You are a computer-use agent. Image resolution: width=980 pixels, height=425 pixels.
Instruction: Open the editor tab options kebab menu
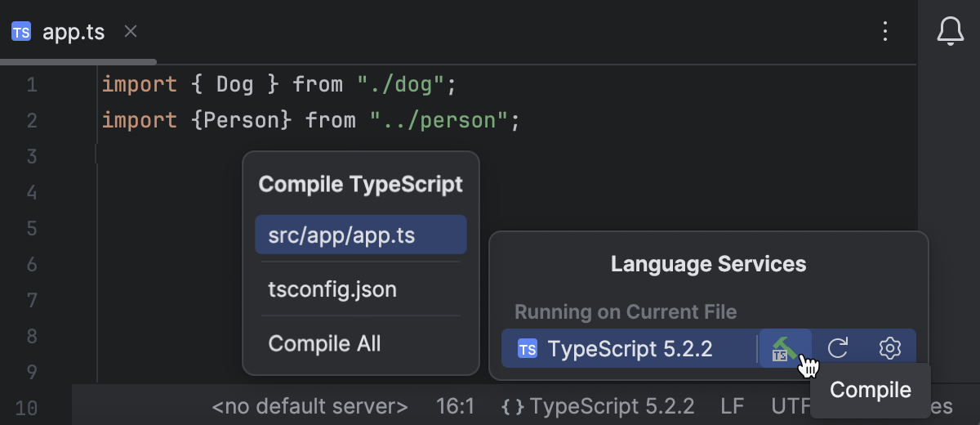885,32
